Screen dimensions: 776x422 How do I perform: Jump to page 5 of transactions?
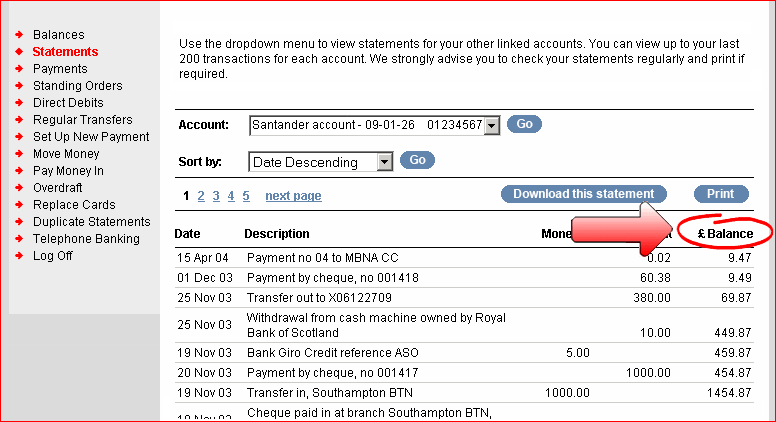coord(246,196)
